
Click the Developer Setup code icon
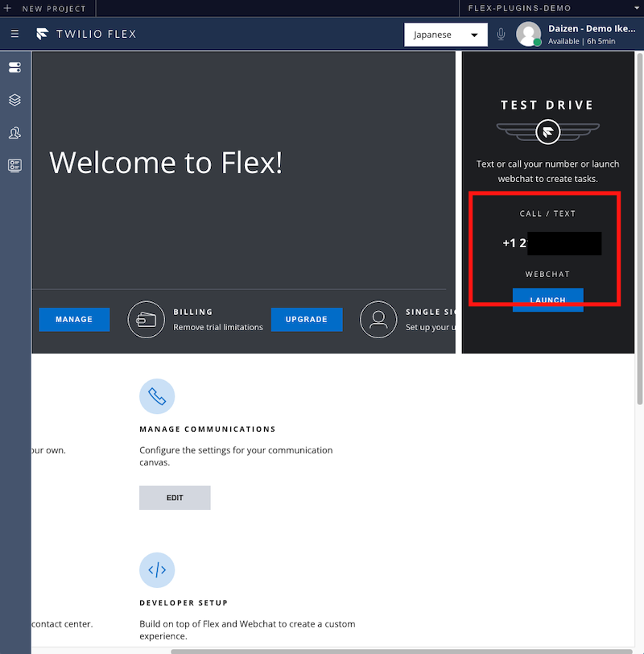coord(157,570)
